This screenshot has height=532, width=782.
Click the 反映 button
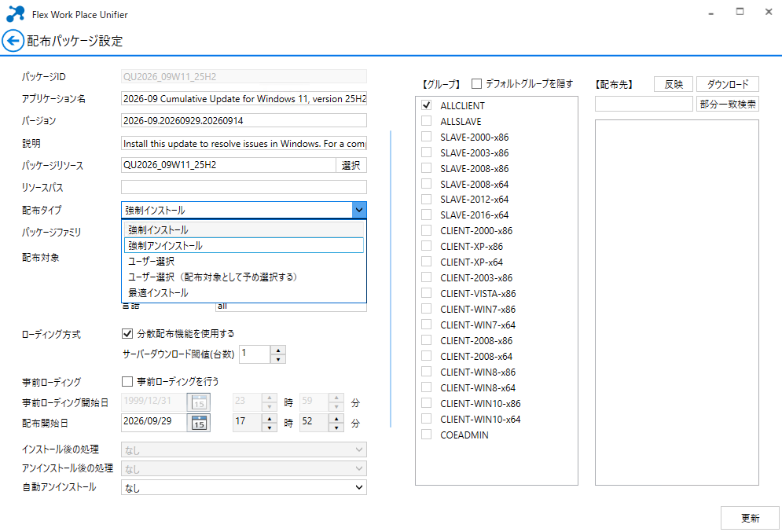[x=674, y=84]
